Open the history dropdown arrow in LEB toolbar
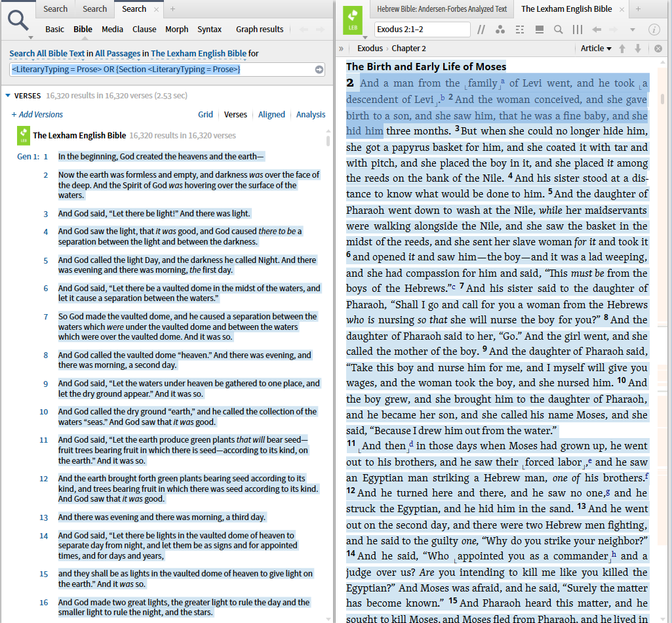This screenshot has width=672, height=623. pyautogui.click(x=633, y=30)
